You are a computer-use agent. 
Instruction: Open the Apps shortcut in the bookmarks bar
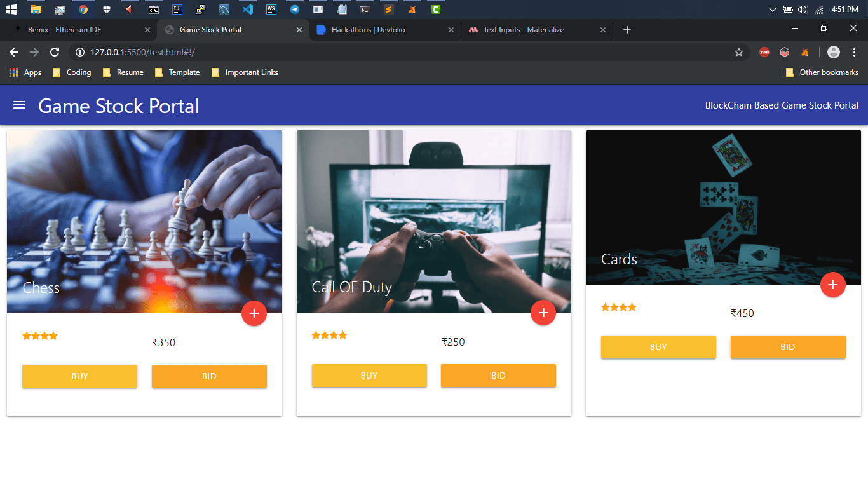point(25,72)
